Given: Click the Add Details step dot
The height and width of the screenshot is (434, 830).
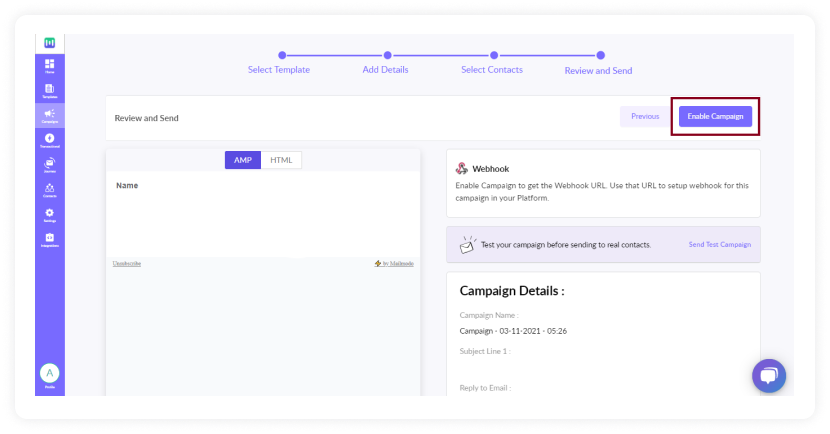Looking at the screenshot, I should point(387,55).
